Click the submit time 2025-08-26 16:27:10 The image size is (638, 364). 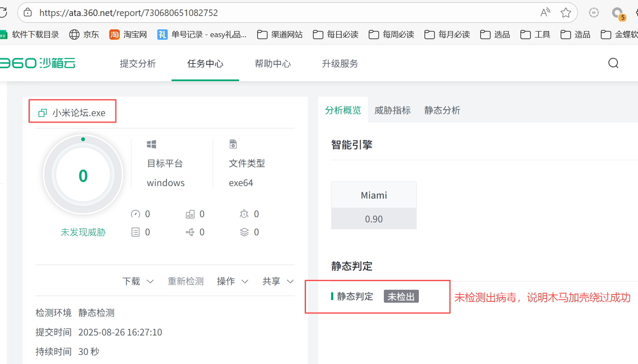pos(120,332)
